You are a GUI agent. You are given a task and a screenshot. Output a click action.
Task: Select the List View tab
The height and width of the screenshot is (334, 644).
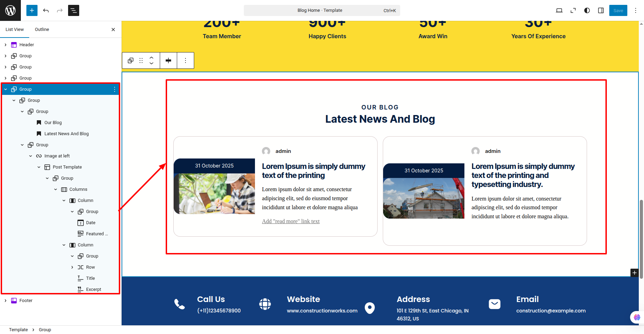(x=15, y=30)
